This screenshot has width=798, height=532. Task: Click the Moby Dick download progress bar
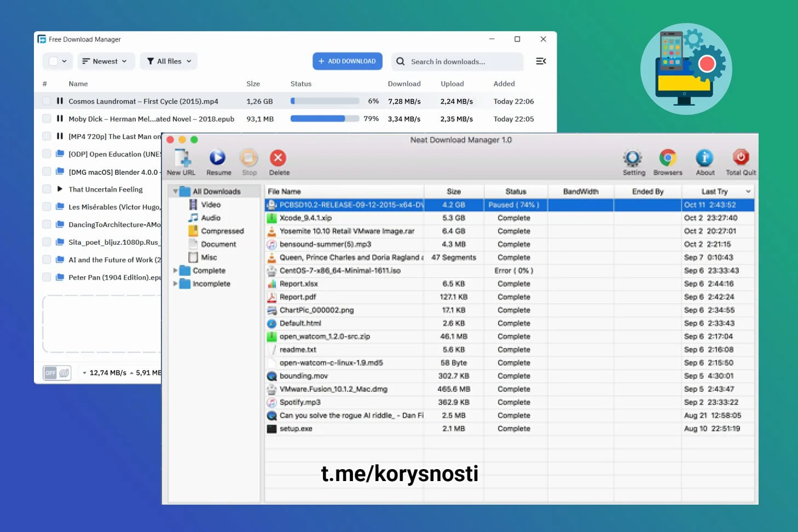pos(325,119)
